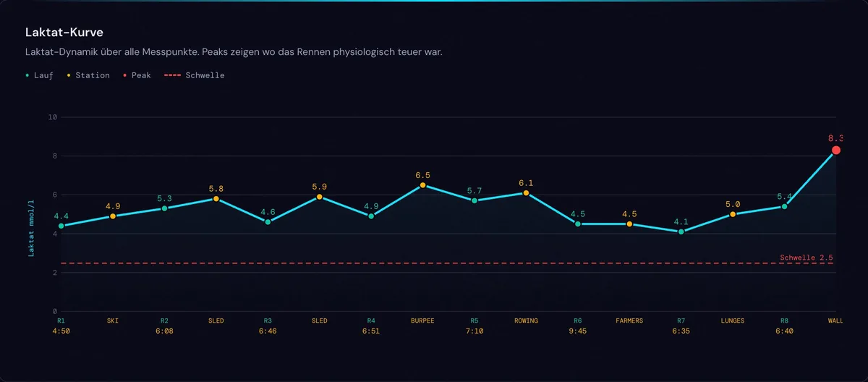This screenshot has width=868, height=382.
Task: Click the 7:10 run time under R5
Action: click(x=475, y=331)
